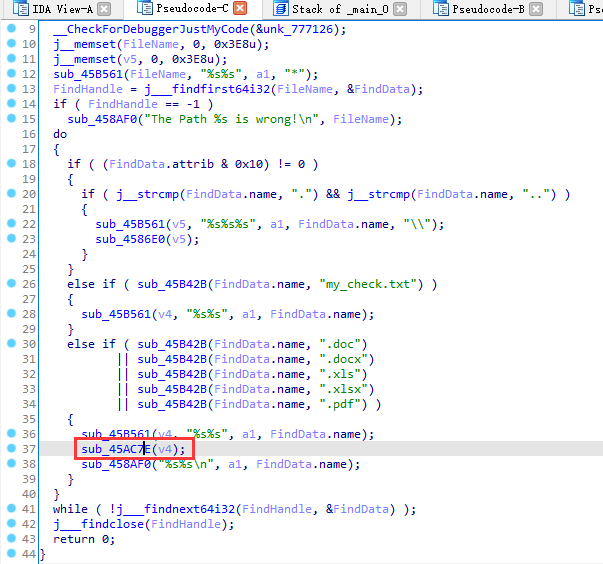Click sub_45B561 call on line 12

pos(88,74)
